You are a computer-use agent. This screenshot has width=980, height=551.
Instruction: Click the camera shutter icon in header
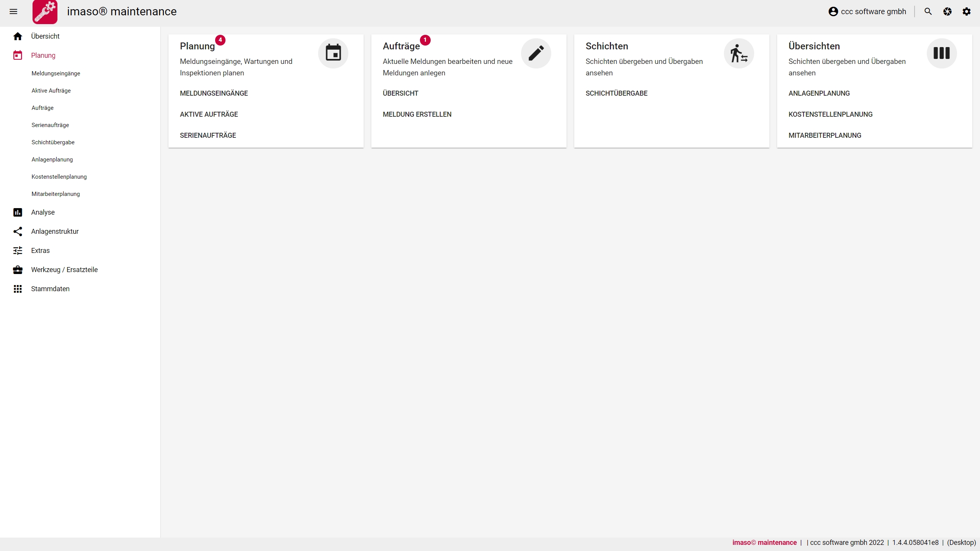click(x=947, y=11)
